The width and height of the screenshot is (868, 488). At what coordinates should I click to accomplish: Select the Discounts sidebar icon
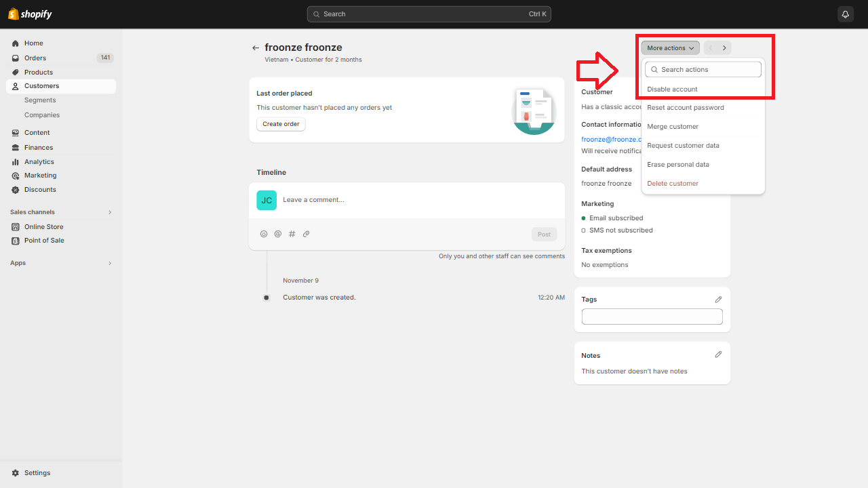15,189
